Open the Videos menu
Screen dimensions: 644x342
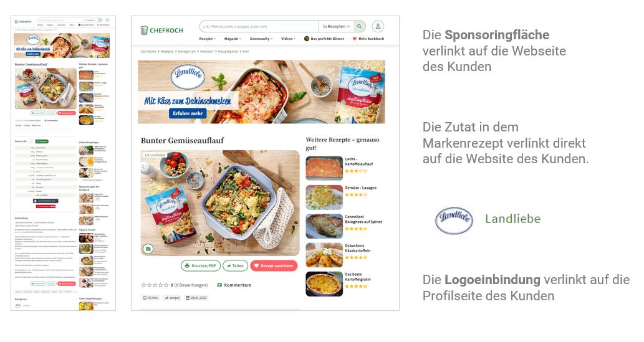tap(288, 39)
